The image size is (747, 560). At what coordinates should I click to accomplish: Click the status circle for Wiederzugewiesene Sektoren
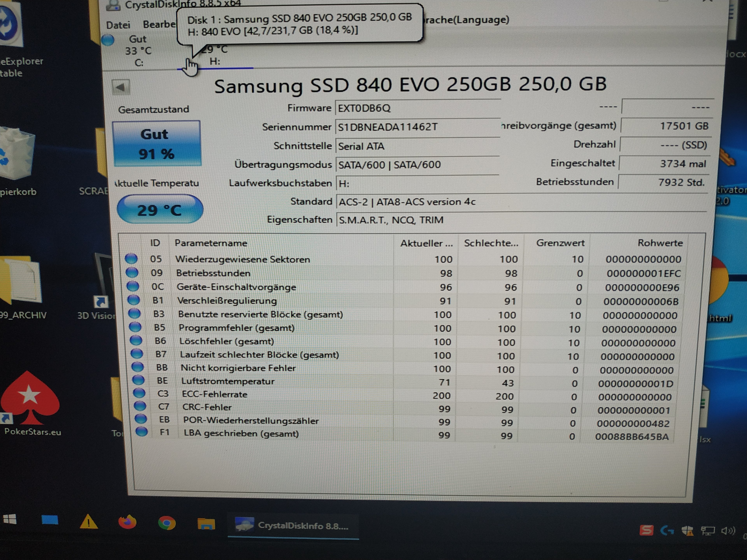(x=131, y=259)
